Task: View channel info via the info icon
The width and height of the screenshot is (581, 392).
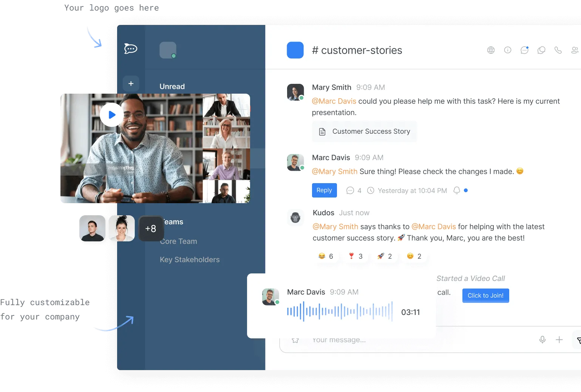Action: point(508,50)
